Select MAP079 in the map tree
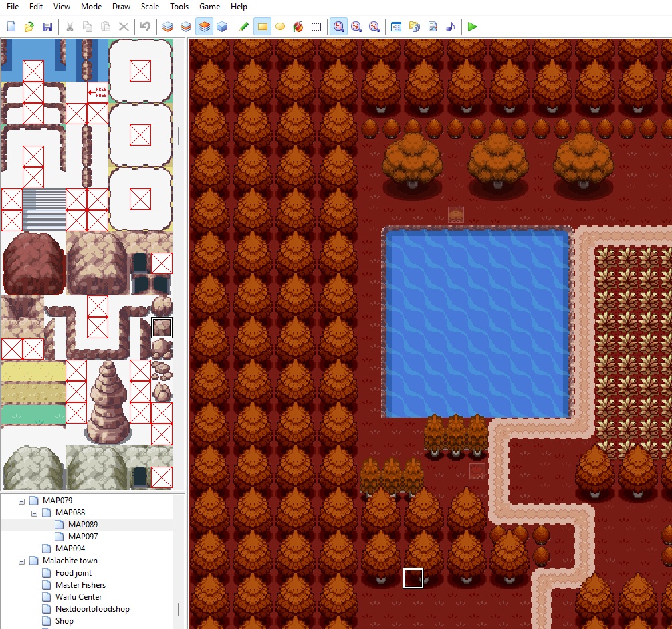672x629 pixels. coord(58,501)
